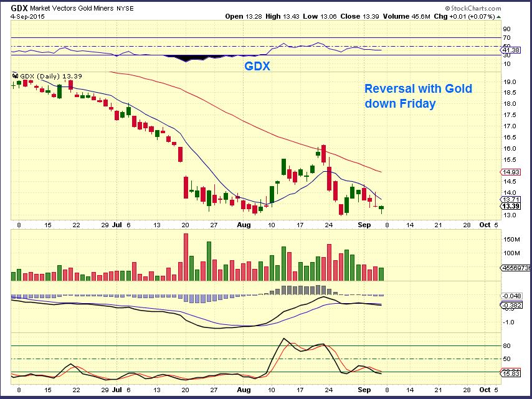Click the RSI value tag 41.38
Screen dimensions: 532x399
511,50
